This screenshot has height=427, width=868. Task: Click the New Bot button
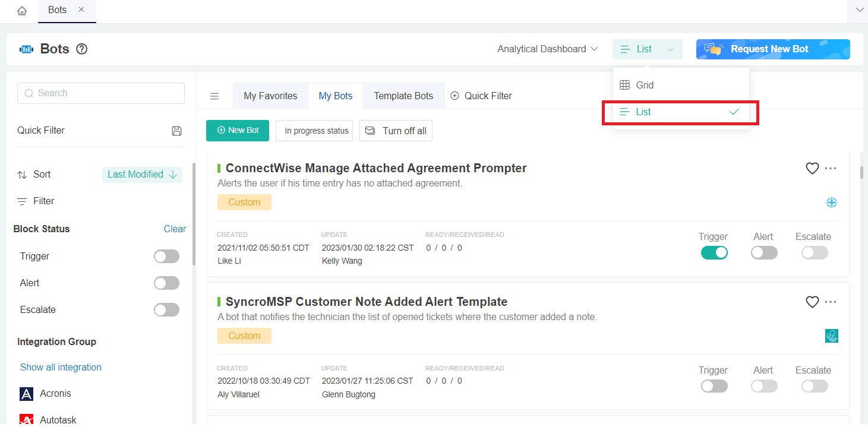point(238,131)
